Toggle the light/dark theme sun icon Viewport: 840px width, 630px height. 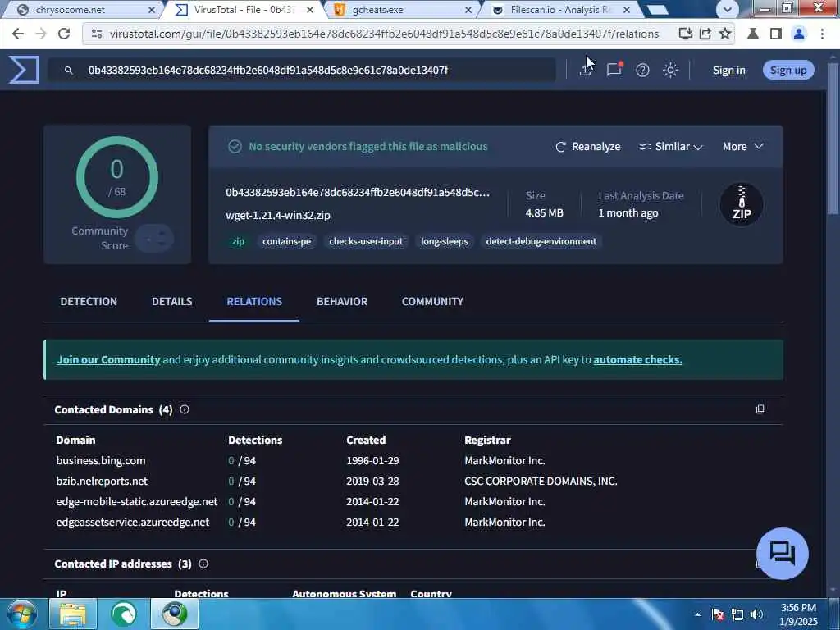coord(670,71)
